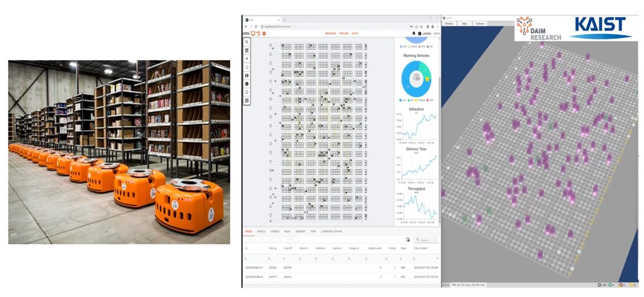The height and width of the screenshot is (297, 644).
Task: Open the orange settings gear icon
Action: tap(264, 33)
